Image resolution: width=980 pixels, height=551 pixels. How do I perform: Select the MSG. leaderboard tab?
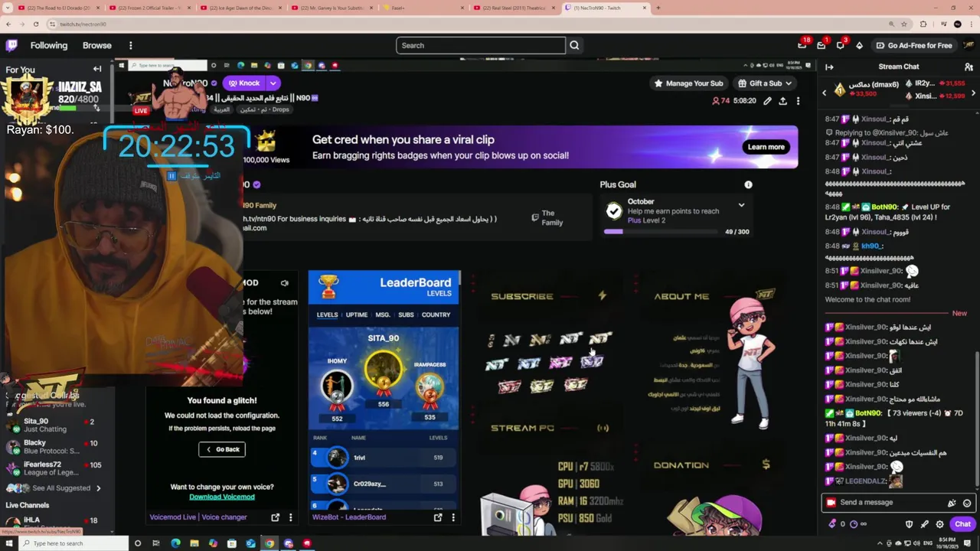click(383, 315)
